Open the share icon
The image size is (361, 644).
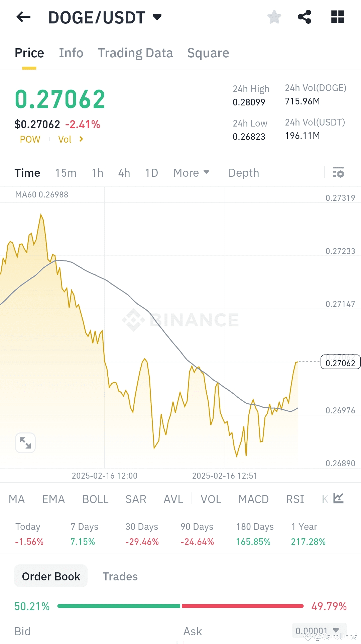point(305,17)
